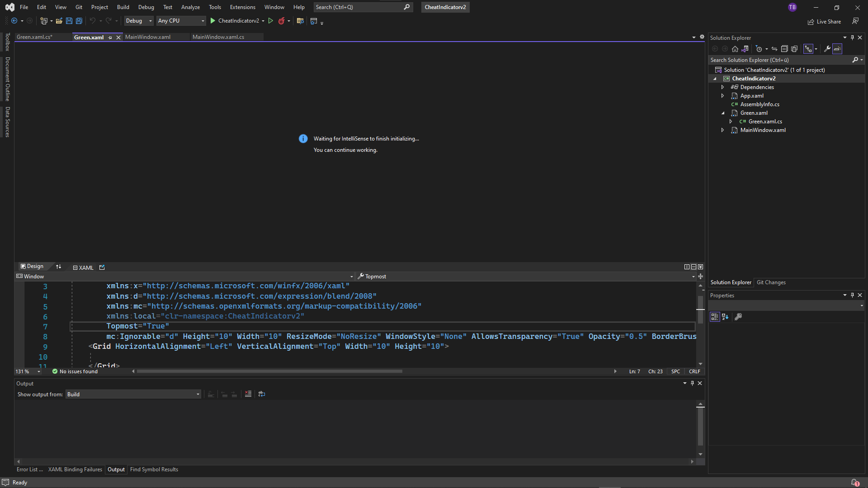Click Clear All icon in Output toolbar

coord(248,394)
